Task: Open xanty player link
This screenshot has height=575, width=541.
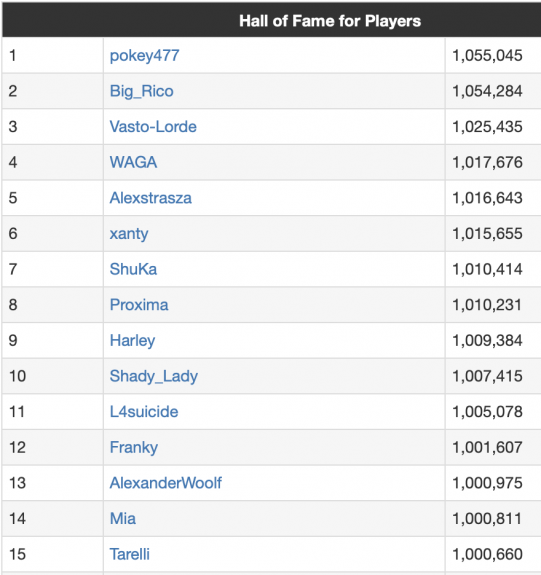Action: coord(129,234)
